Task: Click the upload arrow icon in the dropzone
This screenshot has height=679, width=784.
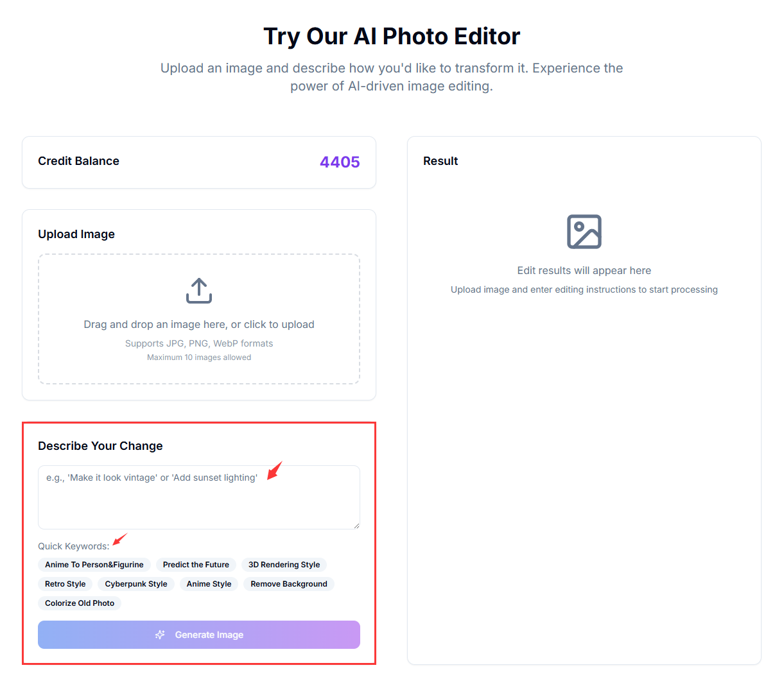Action: tap(199, 290)
